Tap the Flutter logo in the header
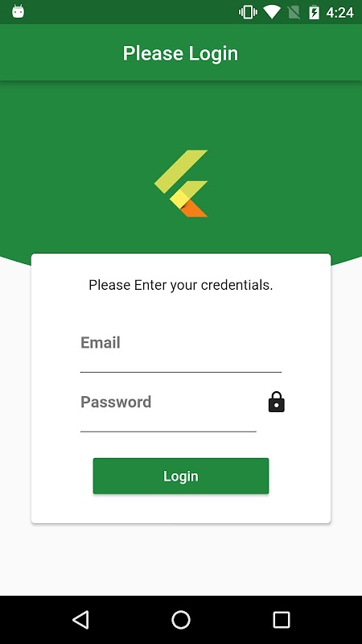The width and height of the screenshot is (362, 644). [181, 184]
